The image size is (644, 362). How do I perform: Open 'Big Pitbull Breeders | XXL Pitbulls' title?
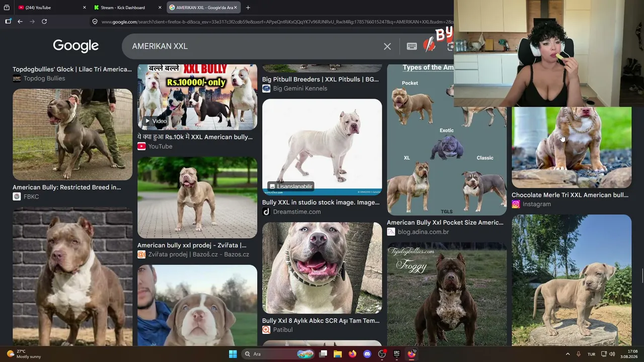[320, 79]
